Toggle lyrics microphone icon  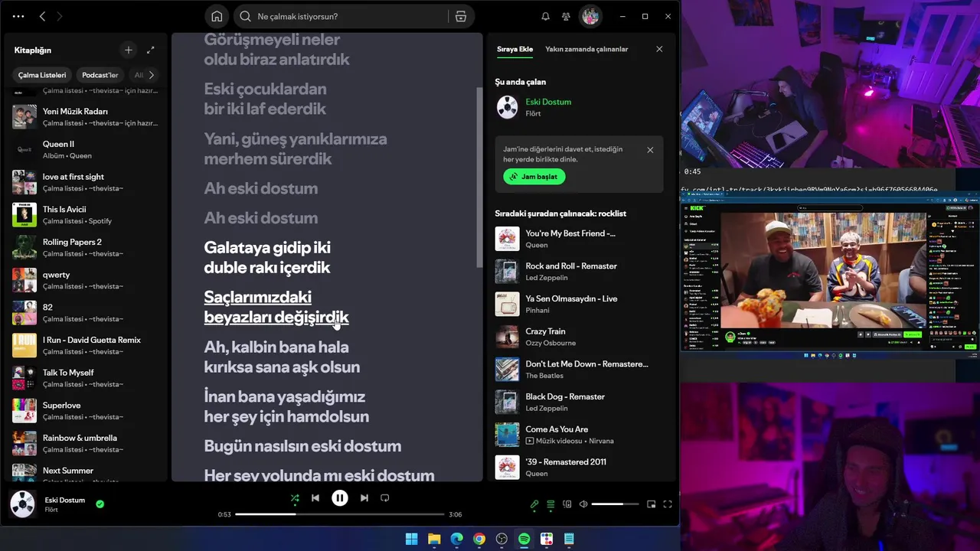[534, 504]
